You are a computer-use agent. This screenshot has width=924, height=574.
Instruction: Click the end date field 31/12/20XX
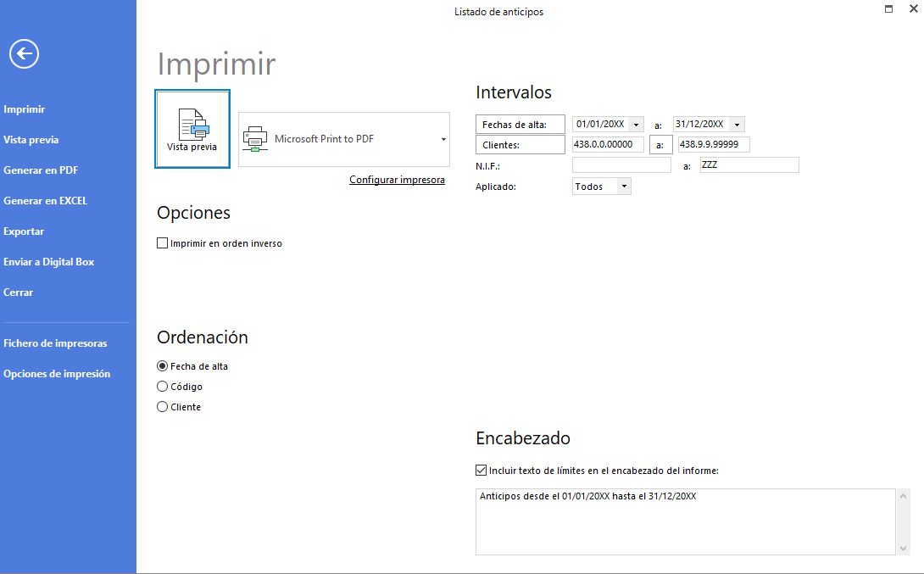pos(702,125)
